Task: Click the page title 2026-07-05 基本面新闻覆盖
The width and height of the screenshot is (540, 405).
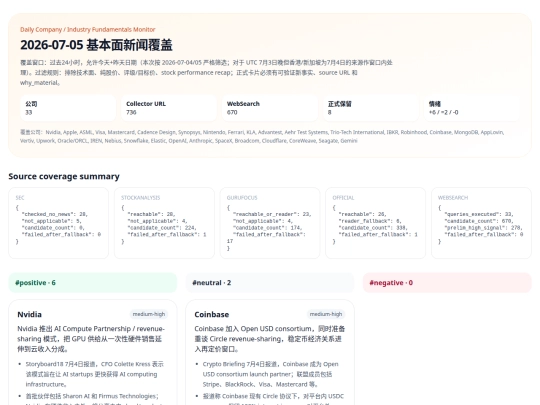Action: coord(96,45)
